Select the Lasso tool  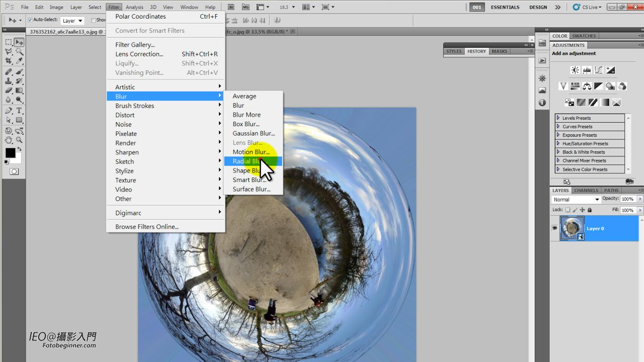9,51
